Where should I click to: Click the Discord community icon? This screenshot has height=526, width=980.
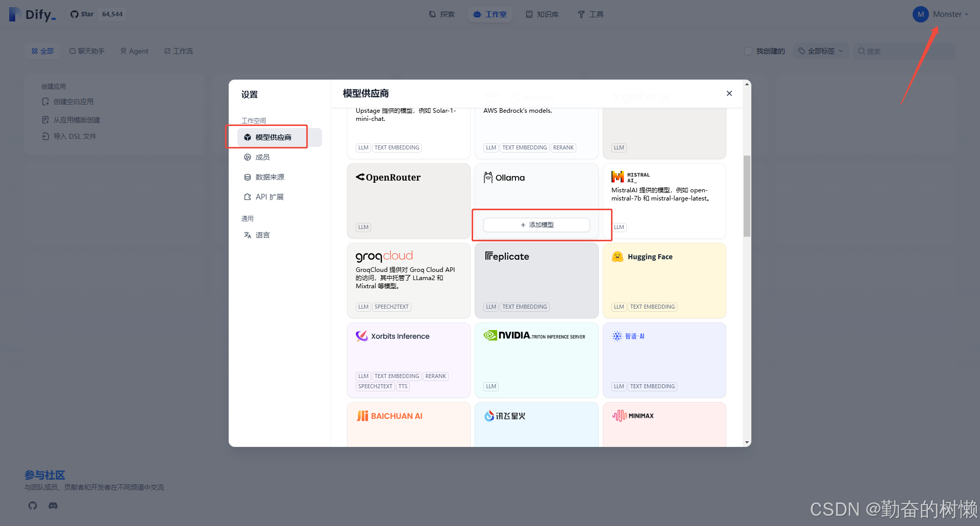click(53, 506)
